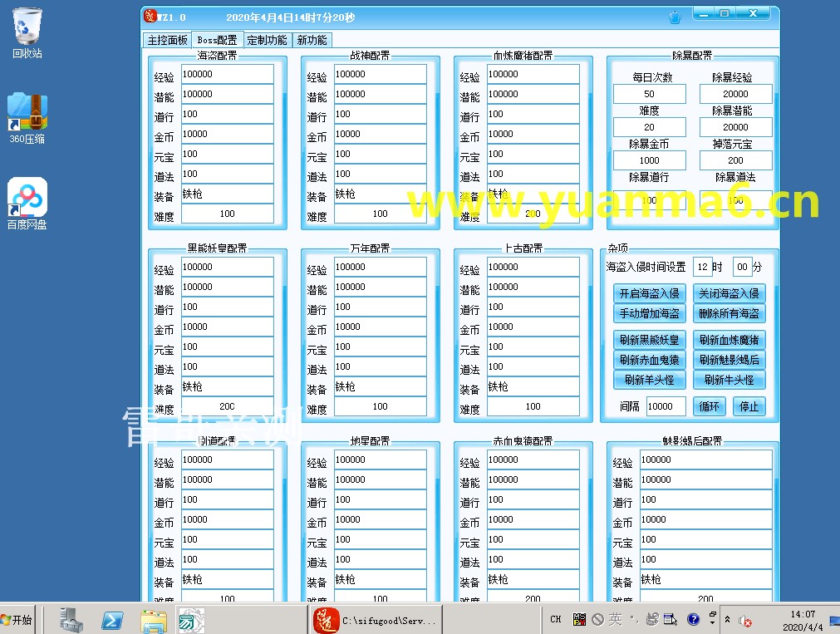Switch to the 主控面板 tab

tap(168, 40)
